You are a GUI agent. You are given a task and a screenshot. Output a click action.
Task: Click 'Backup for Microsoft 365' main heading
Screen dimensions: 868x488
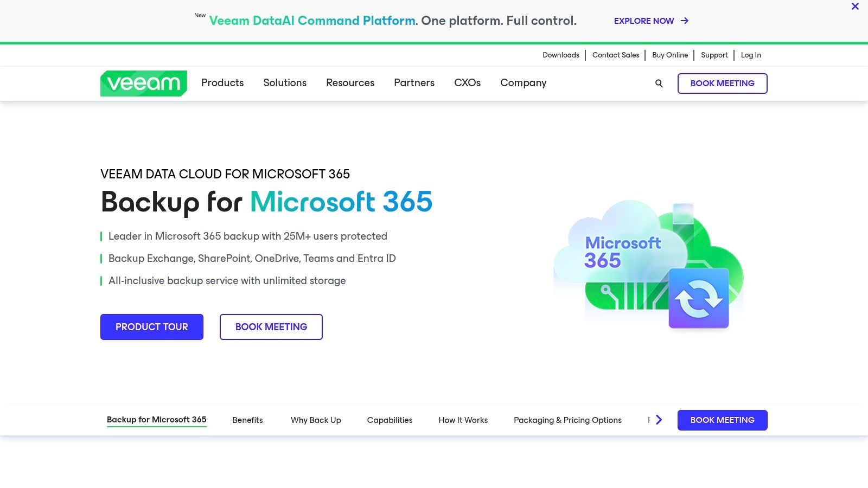click(267, 202)
